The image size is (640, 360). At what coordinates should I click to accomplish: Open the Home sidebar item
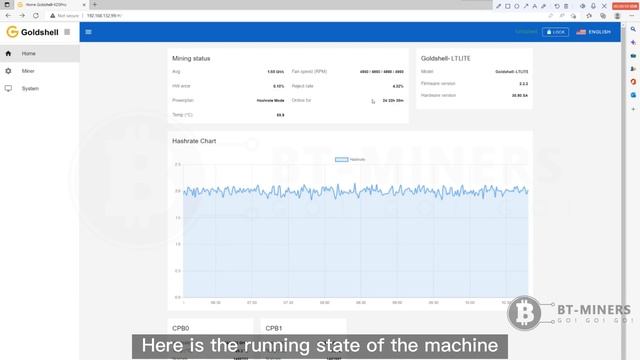(x=40, y=53)
